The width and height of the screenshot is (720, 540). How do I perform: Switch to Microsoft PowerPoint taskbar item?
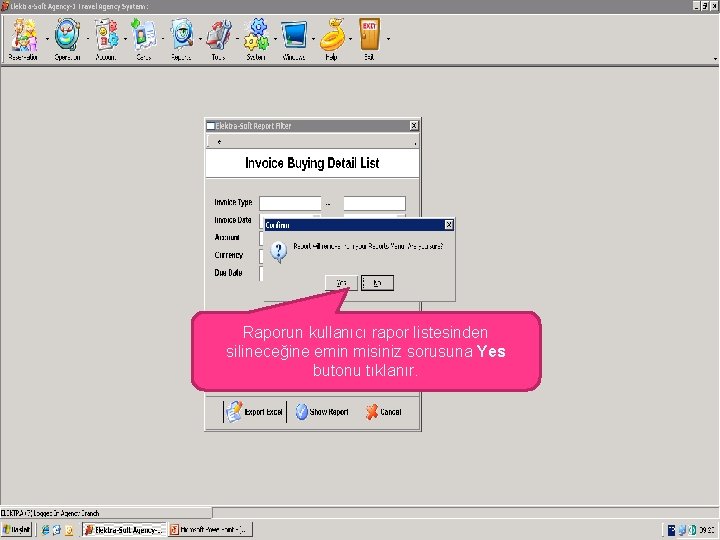[211, 529]
